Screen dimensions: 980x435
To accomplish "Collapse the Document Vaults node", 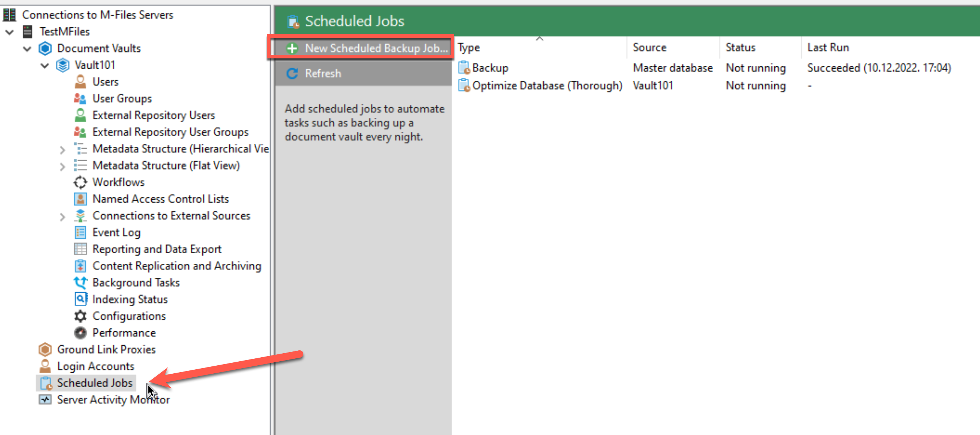I will pyautogui.click(x=27, y=49).
